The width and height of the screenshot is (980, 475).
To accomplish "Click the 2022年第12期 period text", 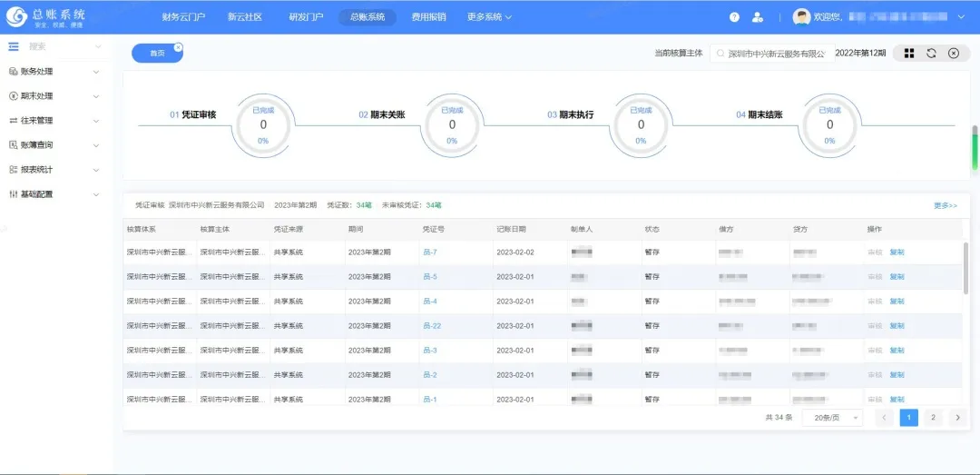I will pyautogui.click(x=860, y=54).
